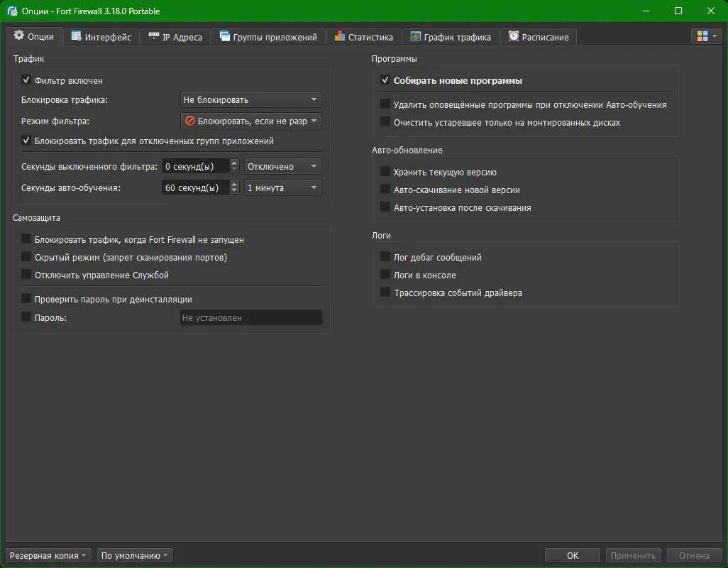Decrease Секунды выключенного фильтра value
Image resolution: width=728 pixels, height=568 pixels.
pyautogui.click(x=234, y=170)
